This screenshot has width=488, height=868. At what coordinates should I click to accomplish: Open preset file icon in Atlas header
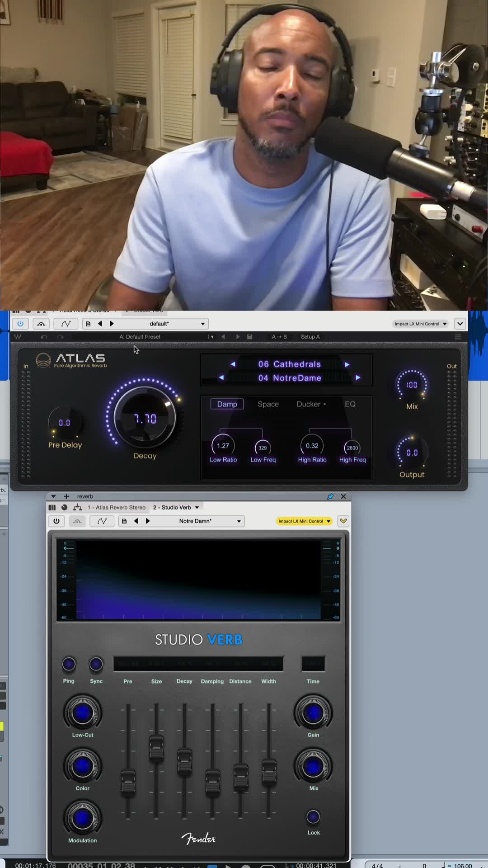(88, 324)
